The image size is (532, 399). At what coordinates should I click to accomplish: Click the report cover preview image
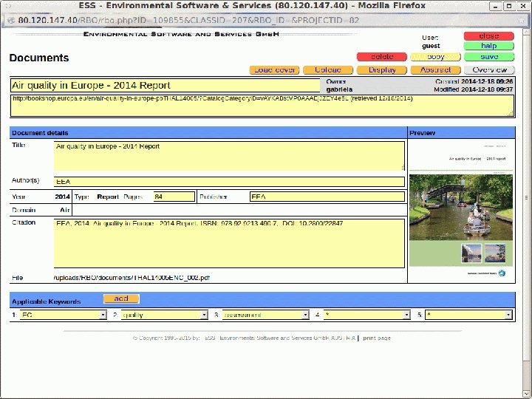pyautogui.click(x=461, y=211)
